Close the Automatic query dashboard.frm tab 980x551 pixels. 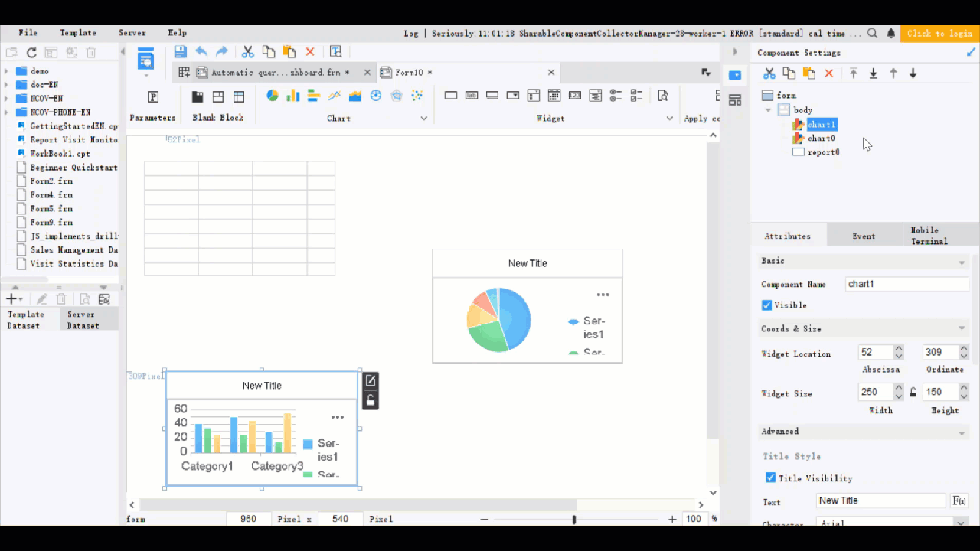367,73
